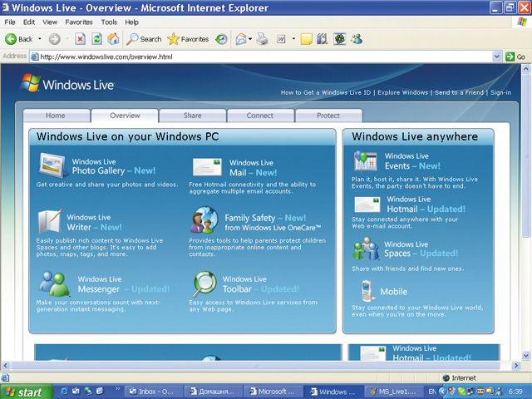532x399 pixels.
Task: Switch to Inbox taskbar button
Action: coord(151,392)
